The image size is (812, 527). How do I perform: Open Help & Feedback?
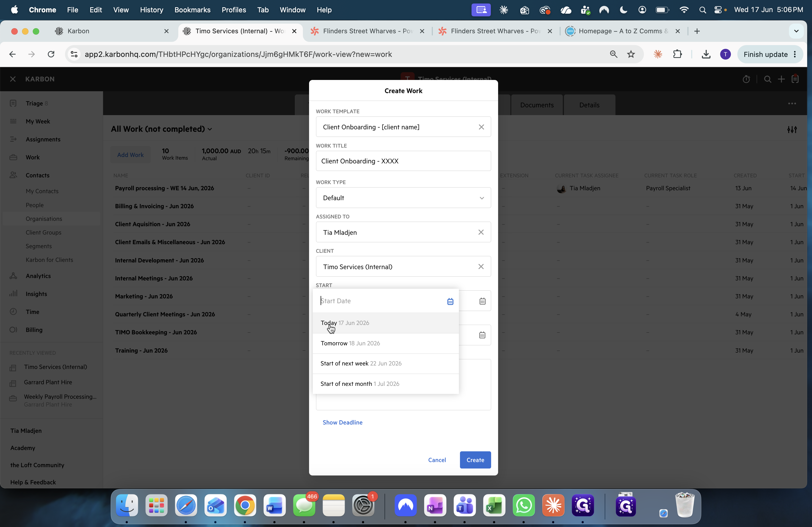[33, 482]
